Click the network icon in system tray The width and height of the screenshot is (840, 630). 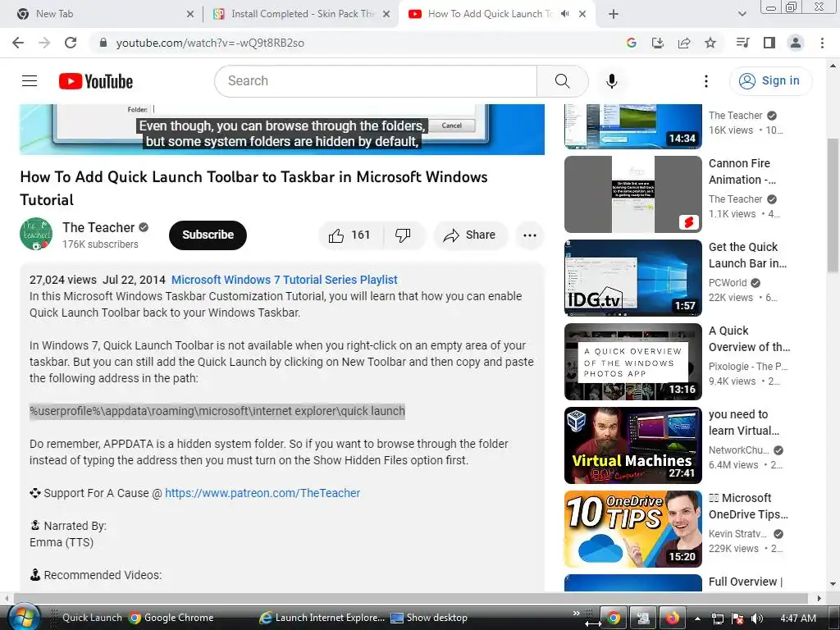(x=717, y=619)
